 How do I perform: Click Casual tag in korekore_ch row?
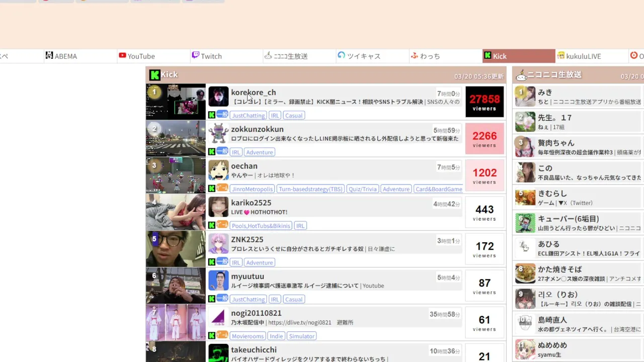294,116
